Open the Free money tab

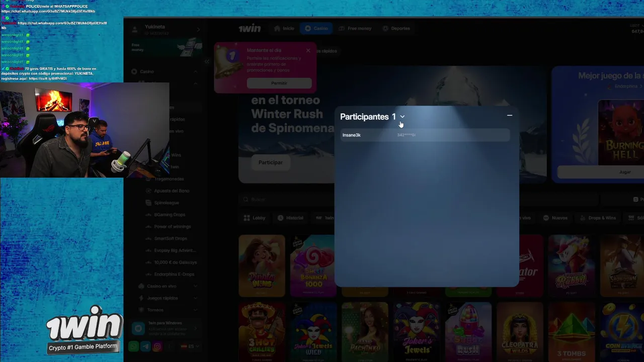pos(355,28)
